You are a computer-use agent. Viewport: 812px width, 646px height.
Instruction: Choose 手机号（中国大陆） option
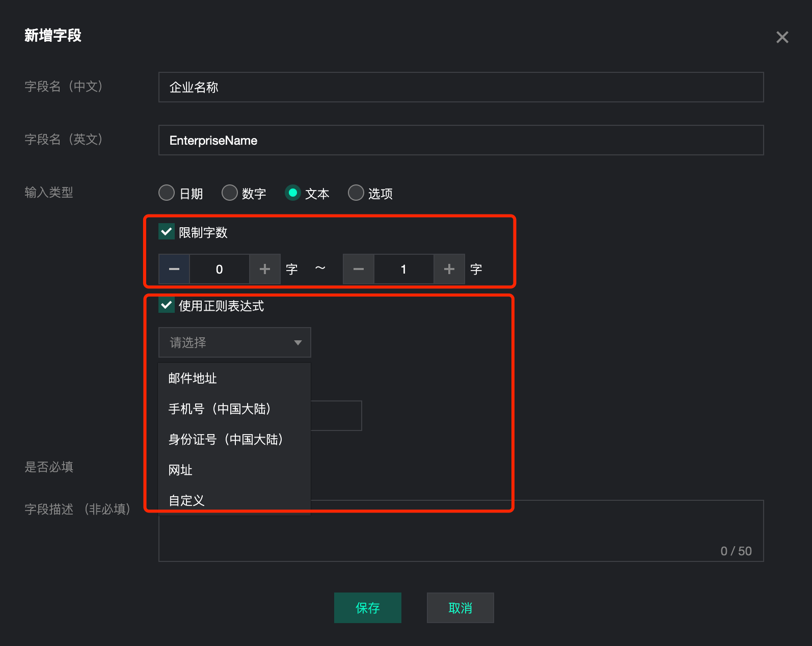tap(220, 409)
